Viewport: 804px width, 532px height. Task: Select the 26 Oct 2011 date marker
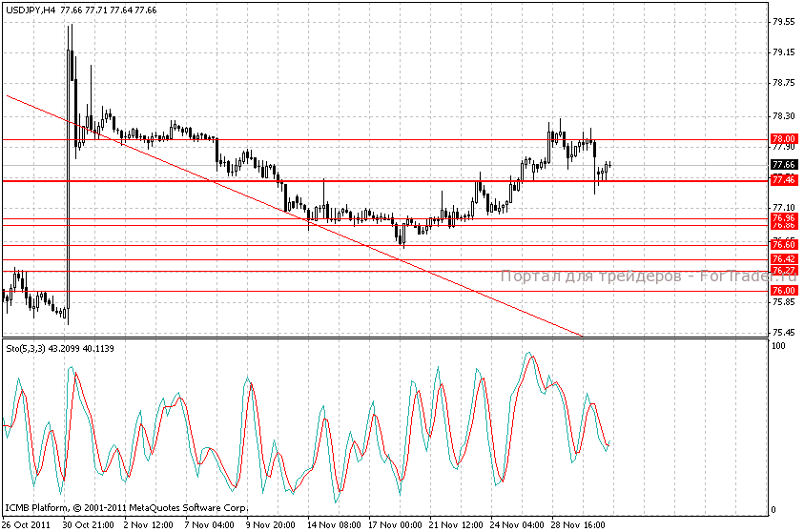pyautogui.click(x=28, y=524)
